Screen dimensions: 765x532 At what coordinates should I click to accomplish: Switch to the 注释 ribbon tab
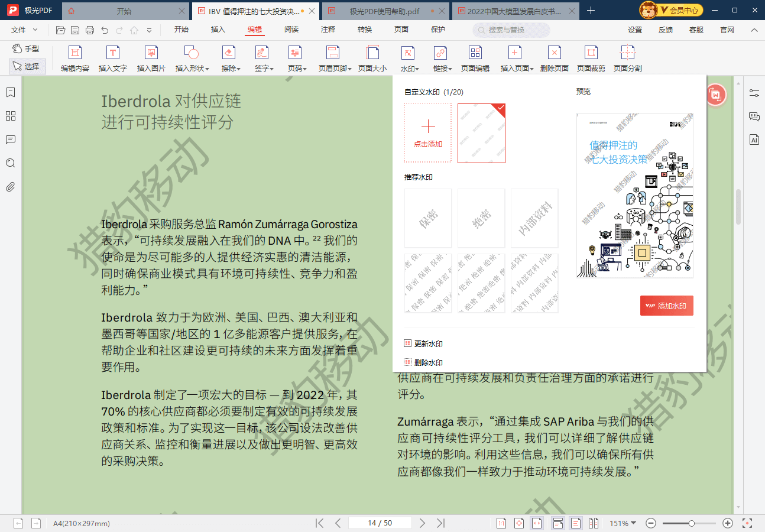point(328,30)
